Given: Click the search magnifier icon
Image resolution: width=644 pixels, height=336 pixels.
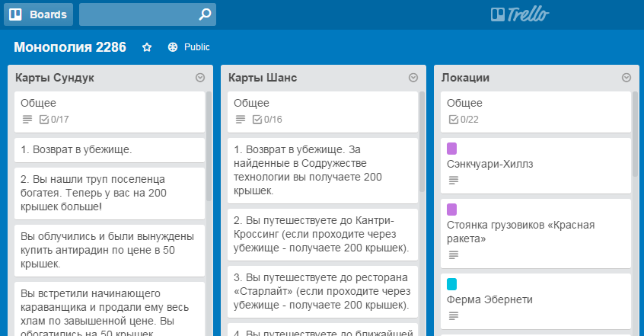Looking at the screenshot, I should pyautogui.click(x=204, y=14).
